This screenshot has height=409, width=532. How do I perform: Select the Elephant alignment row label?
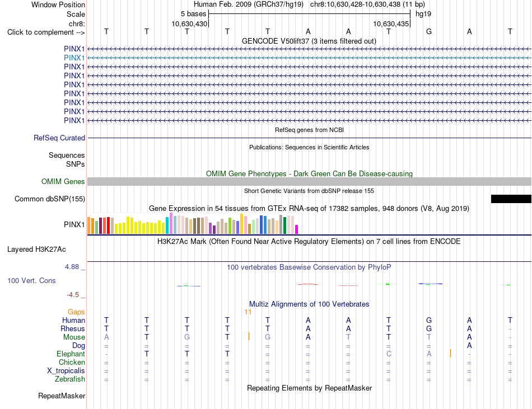coord(71,354)
